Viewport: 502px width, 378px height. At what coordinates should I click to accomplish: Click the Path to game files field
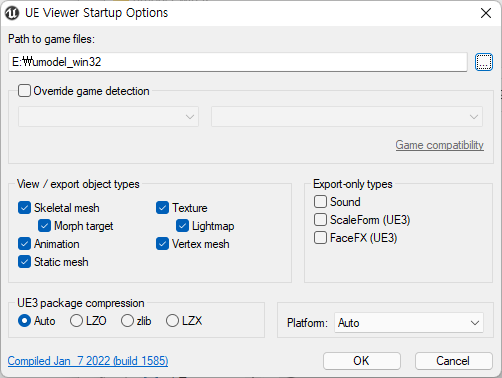tap(238, 62)
